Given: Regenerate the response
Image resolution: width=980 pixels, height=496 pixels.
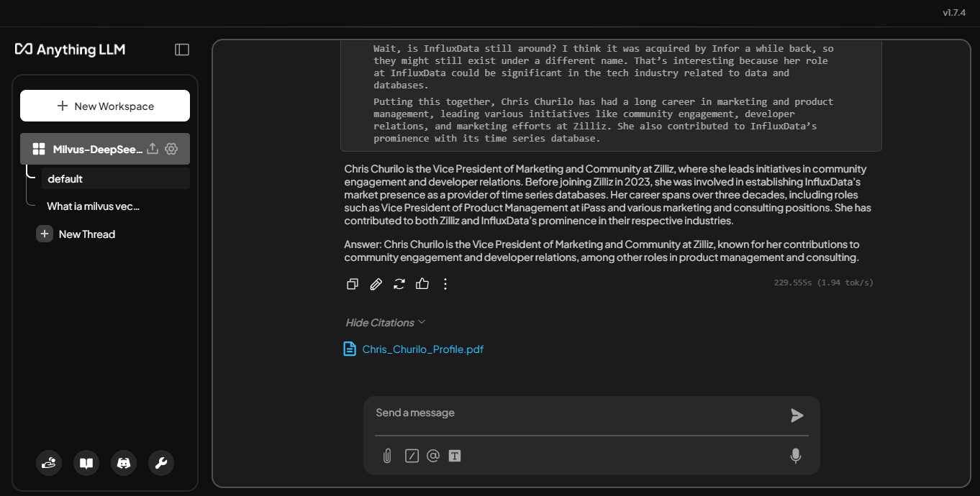Looking at the screenshot, I should (399, 284).
